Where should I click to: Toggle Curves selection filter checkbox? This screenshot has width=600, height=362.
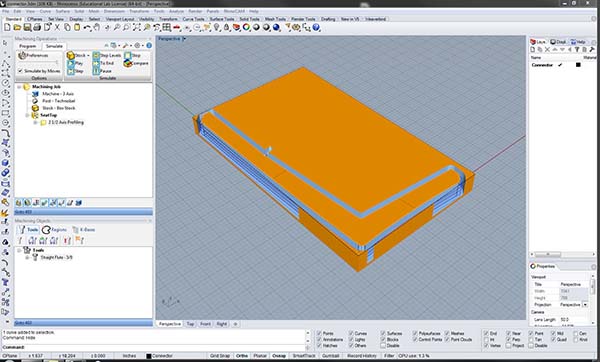[351, 333]
